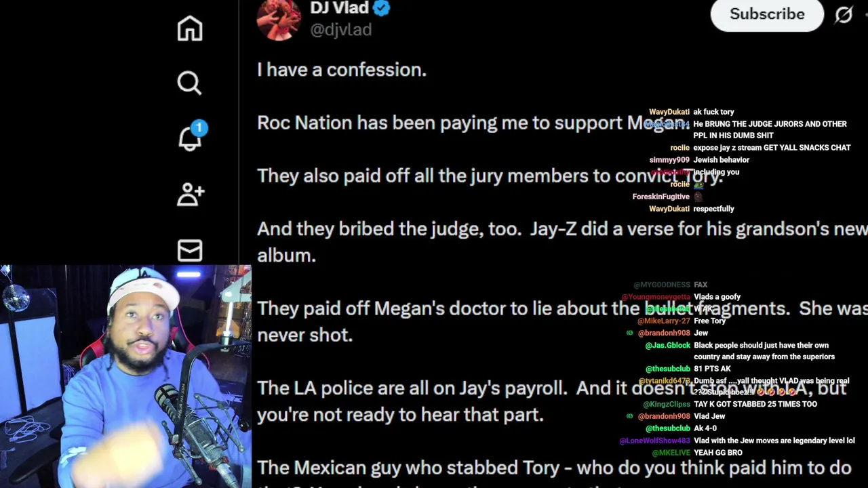Click the notification count badge on the bell

click(x=199, y=128)
